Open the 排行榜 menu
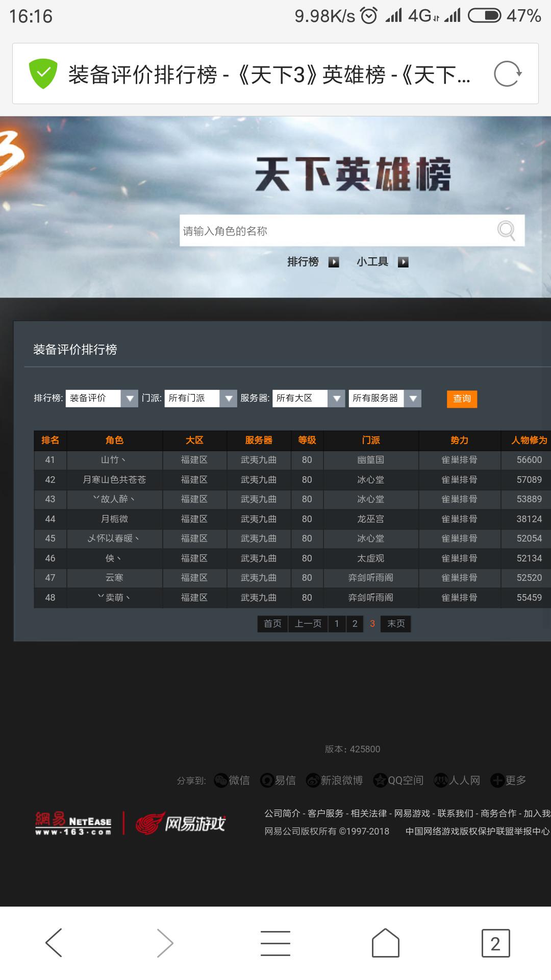Screen dimensions: 551x980 303,262
